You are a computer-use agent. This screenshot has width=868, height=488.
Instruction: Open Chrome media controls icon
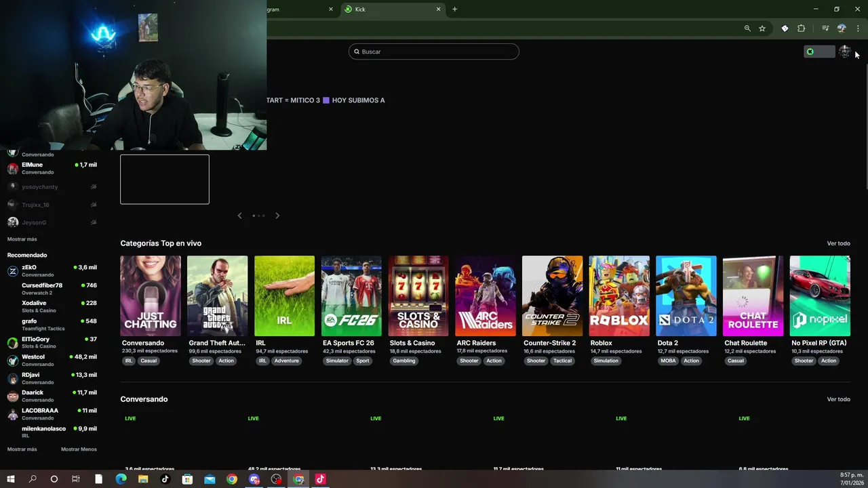(825, 28)
